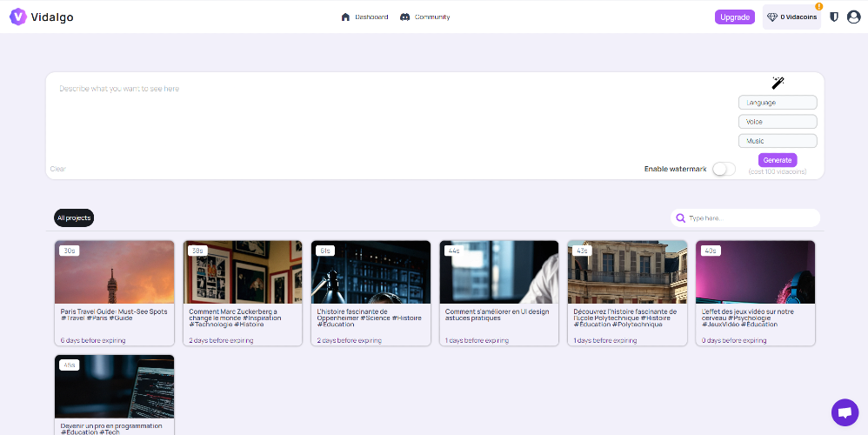Screen dimensions: 868x435
Task: Go to the Dashboard menu item
Action: click(x=364, y=17)
